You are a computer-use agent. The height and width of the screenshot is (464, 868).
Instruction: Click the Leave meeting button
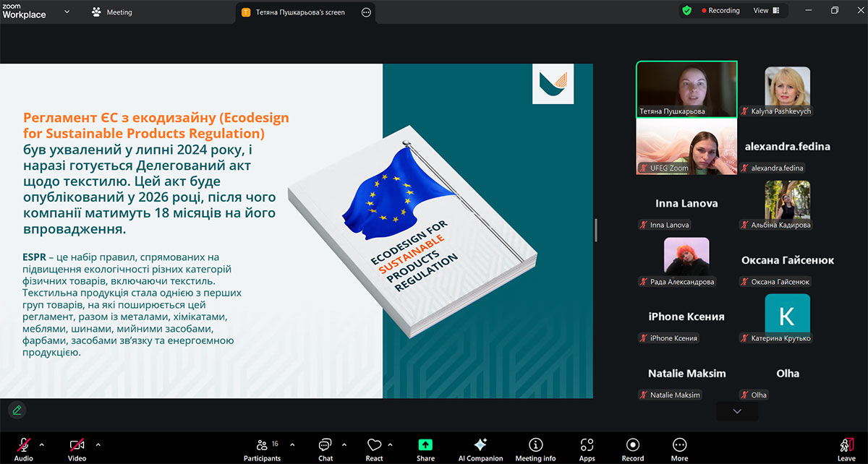[846, 449]
